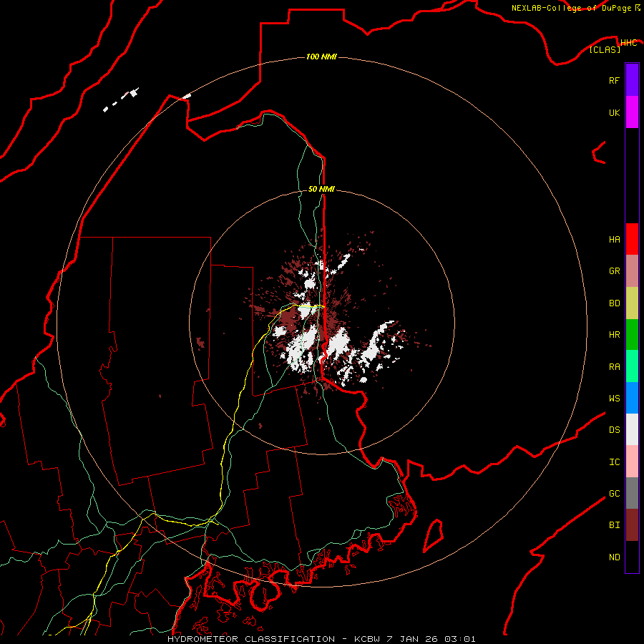Click the HYDROMETEOR CLASSIFICATION title text
This screenshot has height=644, width=644.
251,639
